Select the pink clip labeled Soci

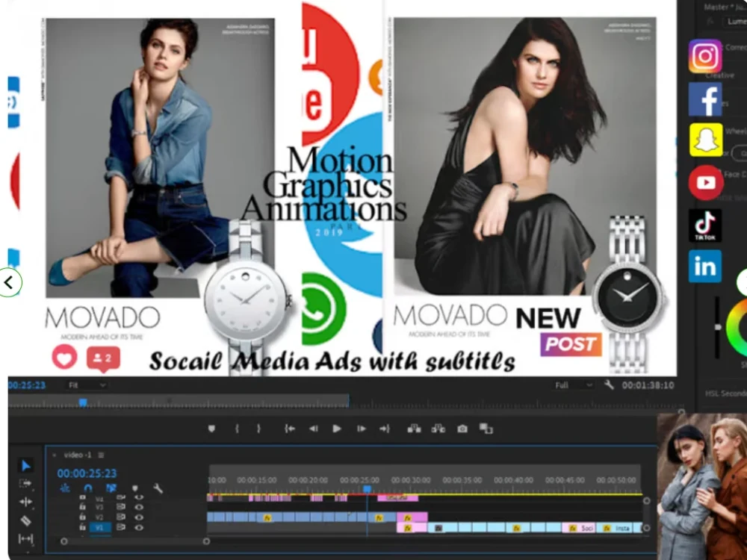pyautogui.click(x=577, y=528)
